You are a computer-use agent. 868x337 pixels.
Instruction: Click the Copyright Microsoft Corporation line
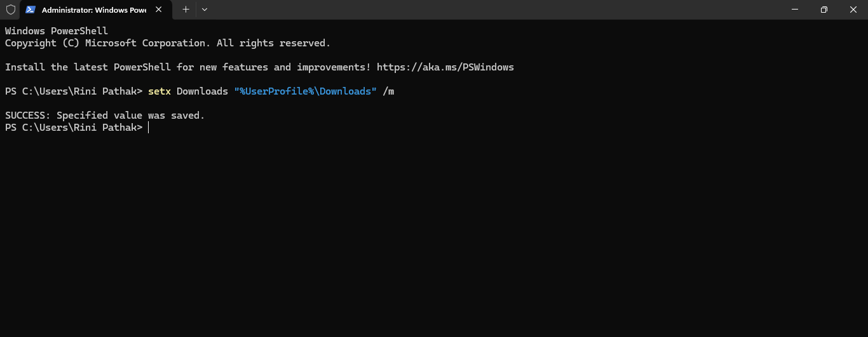[x=167, y=43]
